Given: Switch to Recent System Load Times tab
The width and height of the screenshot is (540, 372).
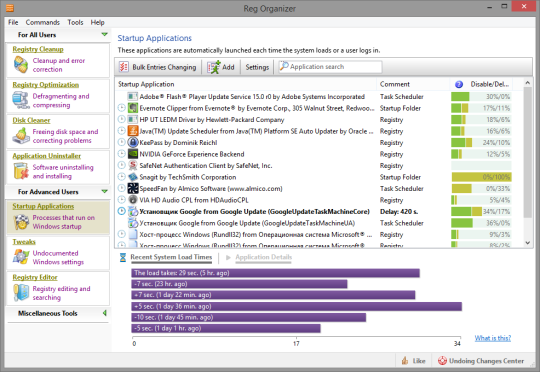Looking at the screenshot, I should [171, 257].
